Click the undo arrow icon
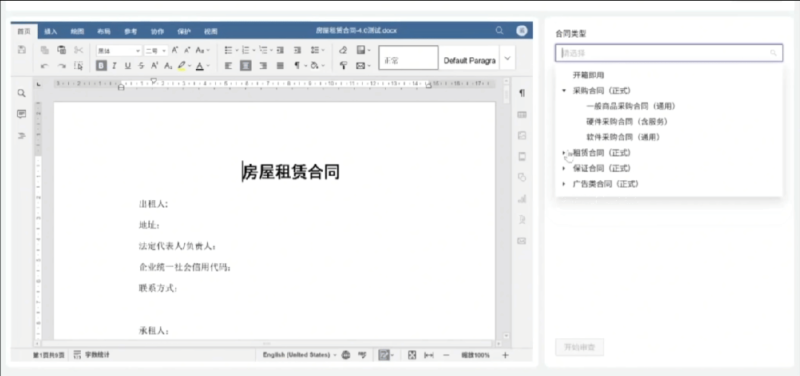The image size is (800, 376). pos(44,66)
